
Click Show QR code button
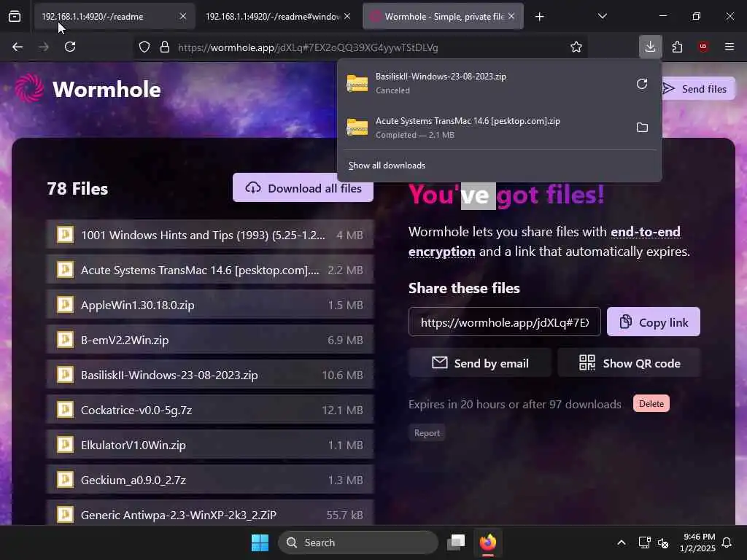(630, 363)
